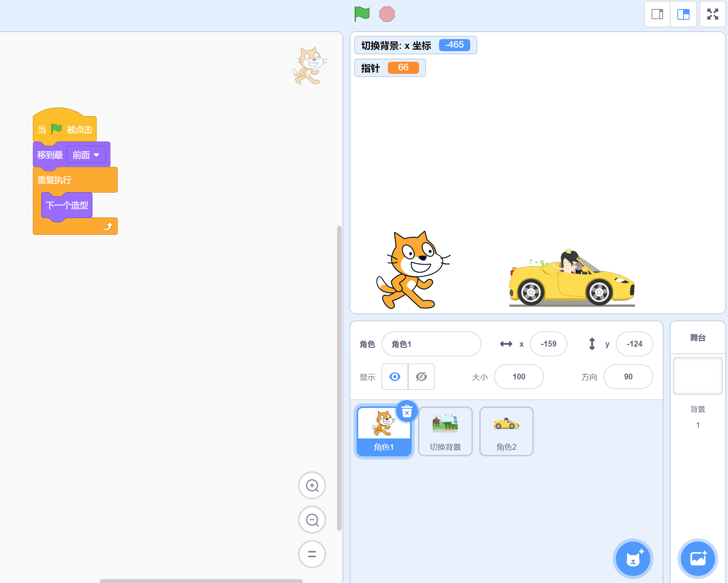Image resolution: width=728 pixels, height=583 pixels.
Task: Hide the sprite with crossed-eye icon
Action: (421, 377)
